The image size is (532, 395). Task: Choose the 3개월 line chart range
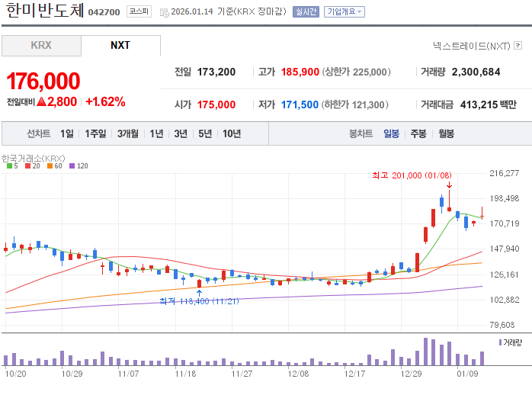click(127, 133)
